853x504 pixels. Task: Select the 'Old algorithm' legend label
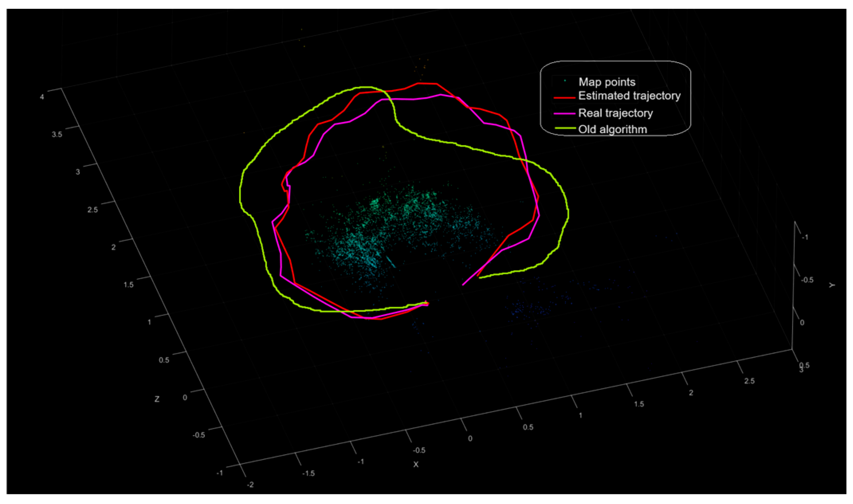pyautogui.click(x=612, y=129)
